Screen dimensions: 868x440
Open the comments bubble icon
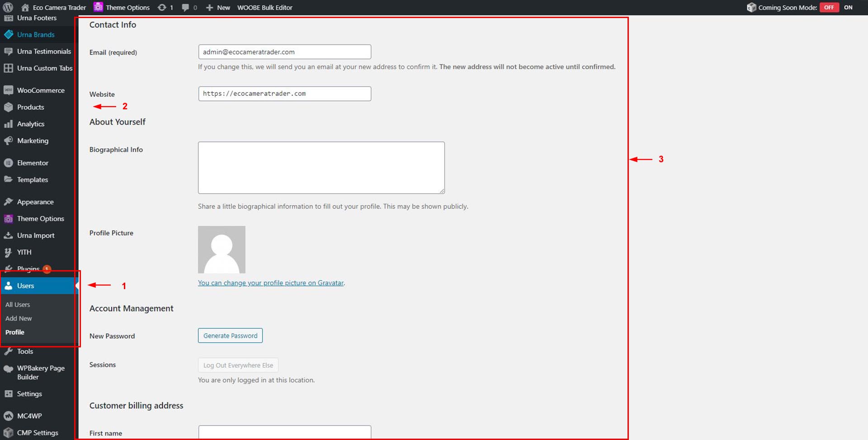[x=185, y=8]
